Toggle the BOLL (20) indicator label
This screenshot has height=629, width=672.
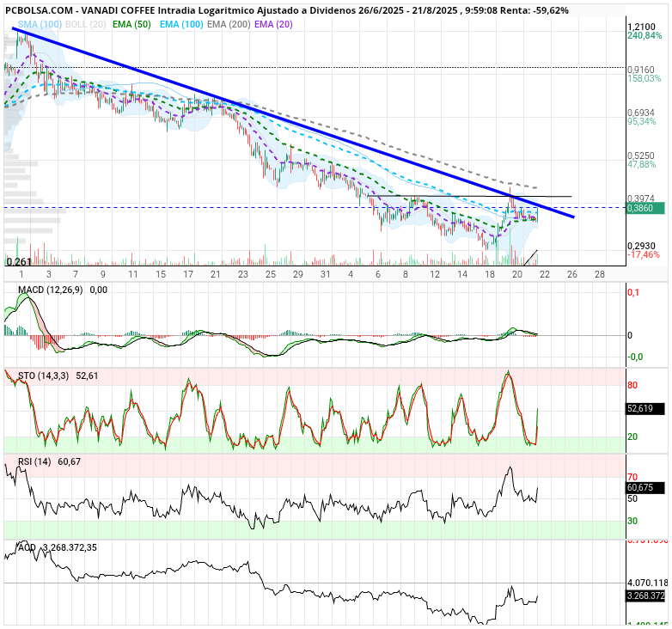click(85, 24)
